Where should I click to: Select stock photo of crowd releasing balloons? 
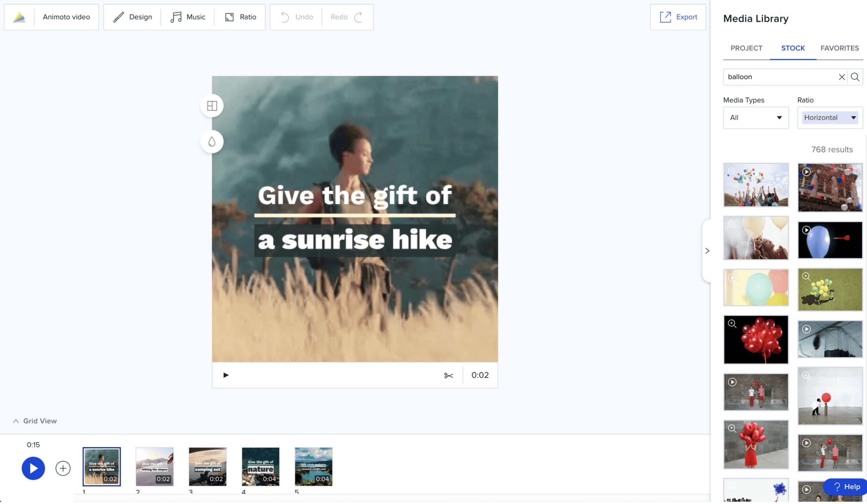[756, 185]
